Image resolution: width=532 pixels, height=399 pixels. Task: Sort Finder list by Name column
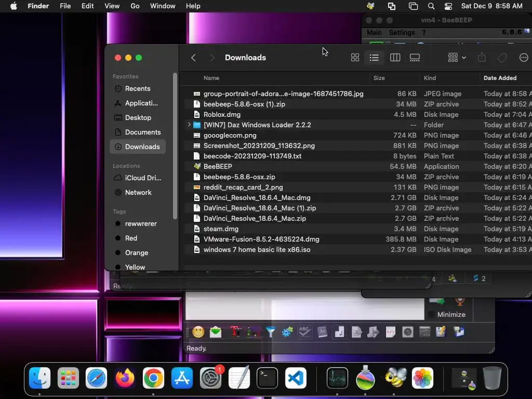pyautogui.click(x=211, y=78)
